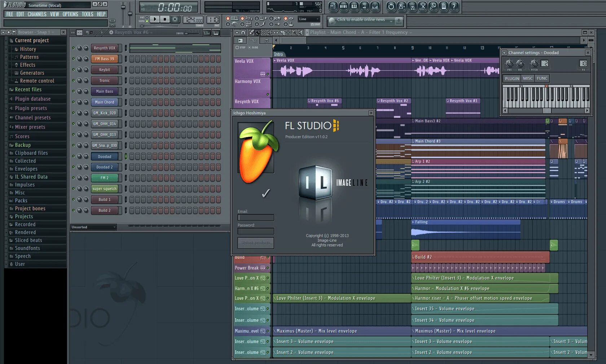Image resolution: width=606 pixels, height=364 pixels.
Task: Select the Main Bass channel button
Action: pos(105,91)
